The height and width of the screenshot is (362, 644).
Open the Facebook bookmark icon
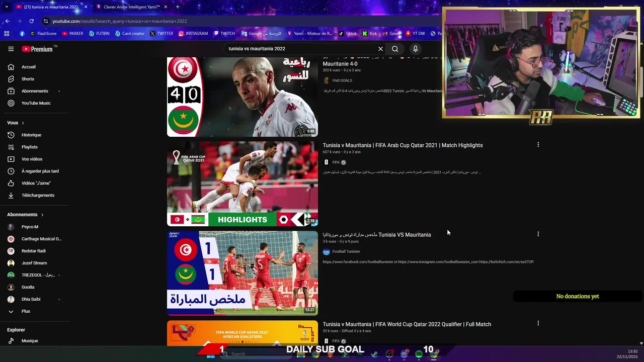click(22, 34)
